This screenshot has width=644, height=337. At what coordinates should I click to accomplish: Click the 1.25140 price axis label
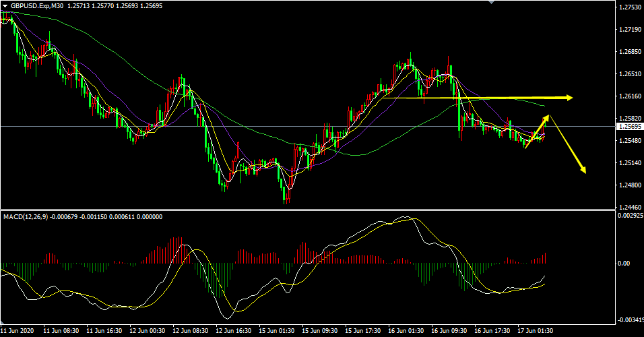coord(629,163)
